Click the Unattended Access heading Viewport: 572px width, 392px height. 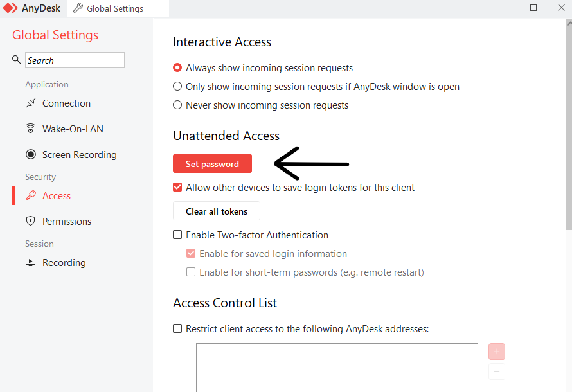[226, 136]
